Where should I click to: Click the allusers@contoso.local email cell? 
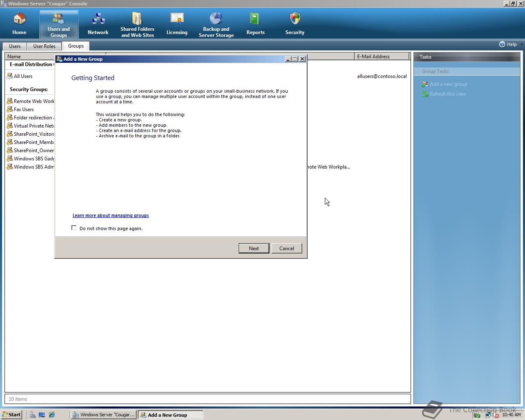382,76
